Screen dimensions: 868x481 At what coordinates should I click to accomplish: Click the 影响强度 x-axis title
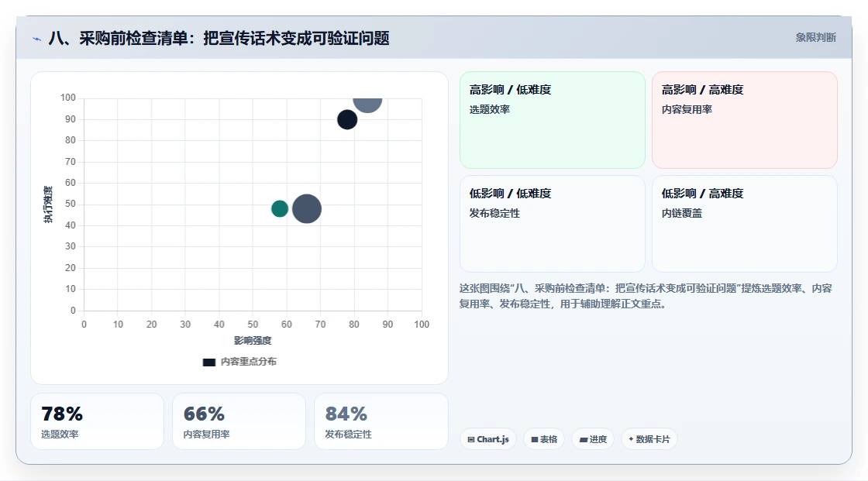pyautogui.click(x=253, y=340)
